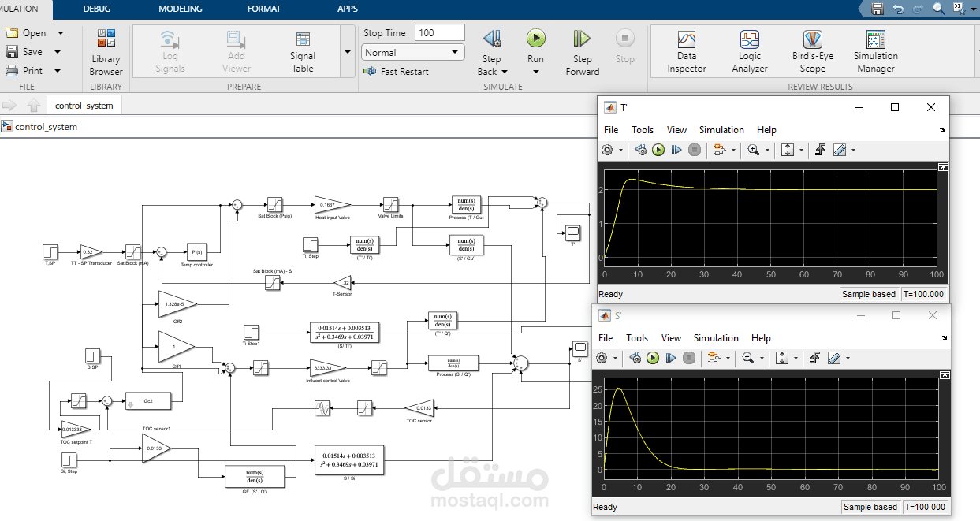Toggle Fast Restart
The height and width of the screenshot is (521, 980).
coord(396,72)
